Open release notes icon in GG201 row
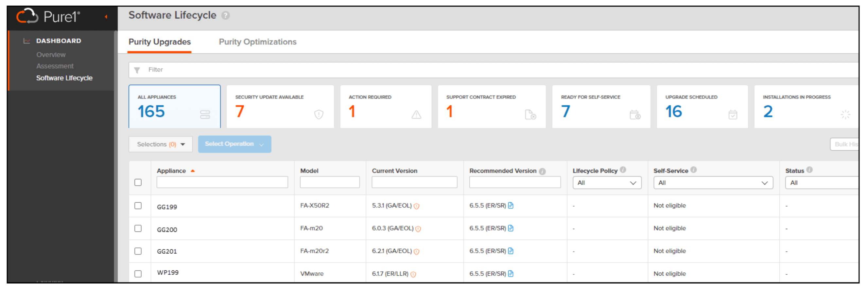This screenshot has height=292, width=868. pos(511,251)
